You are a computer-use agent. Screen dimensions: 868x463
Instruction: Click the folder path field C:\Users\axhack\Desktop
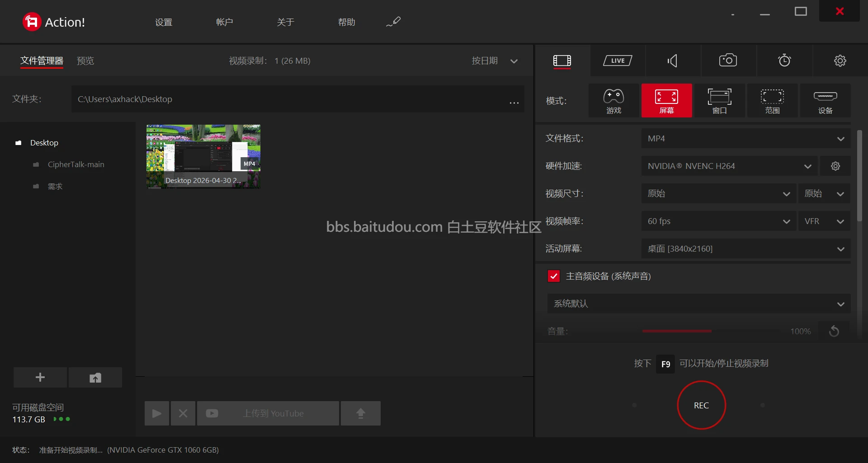pos(298,99)
